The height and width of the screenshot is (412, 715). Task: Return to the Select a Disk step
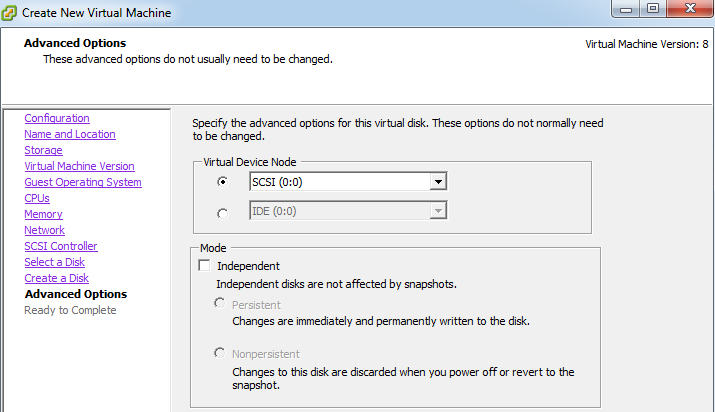pos(54,262)
